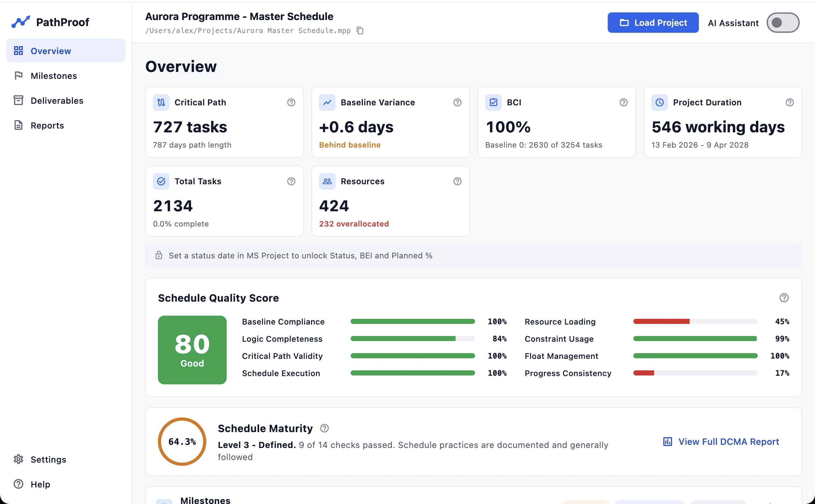This screenshot has width=815, height=504.
Task: Click the Constraint Usage progress bar
Action: 695,339
